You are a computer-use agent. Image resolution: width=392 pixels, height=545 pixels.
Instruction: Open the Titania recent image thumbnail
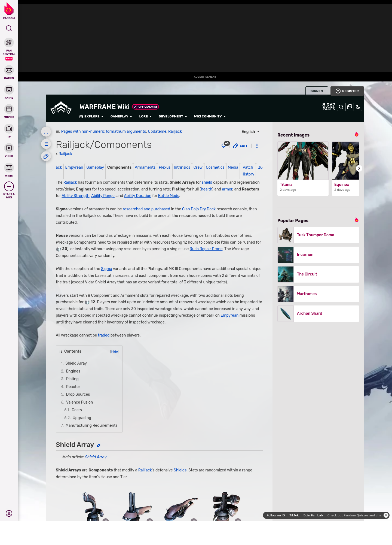point(303,161)
